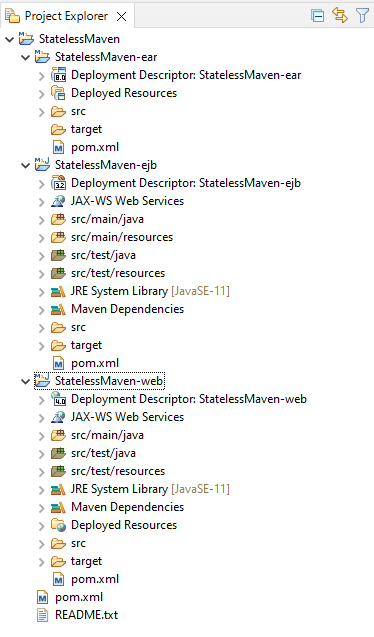The height and width of the screenshot is (637, 374).
Task: Collapse the StatelessMaven-ear module
Action: pos(26,58)
